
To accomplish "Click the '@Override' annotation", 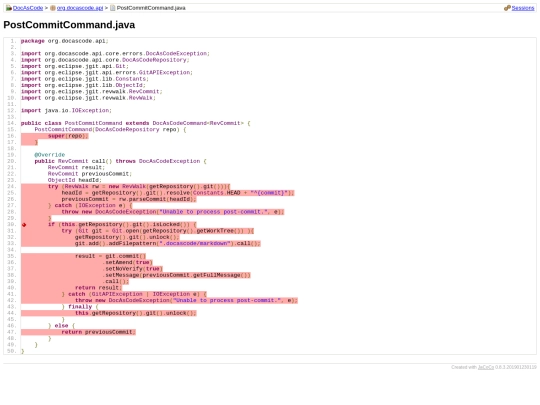I will (50, 155).
